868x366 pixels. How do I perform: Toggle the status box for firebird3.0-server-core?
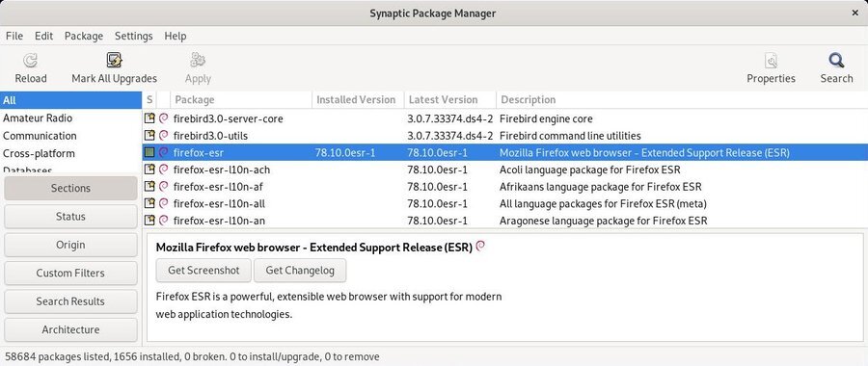tap(149, 118)
